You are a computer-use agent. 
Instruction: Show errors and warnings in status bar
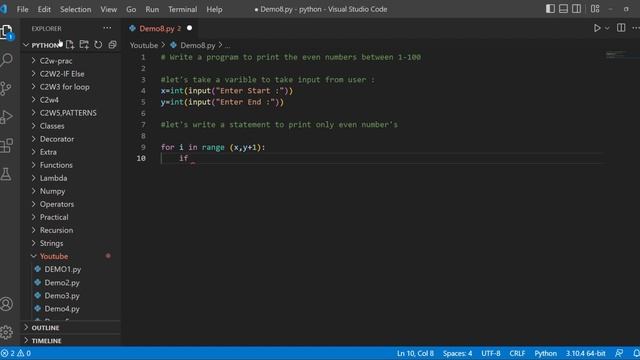point(16,353)
